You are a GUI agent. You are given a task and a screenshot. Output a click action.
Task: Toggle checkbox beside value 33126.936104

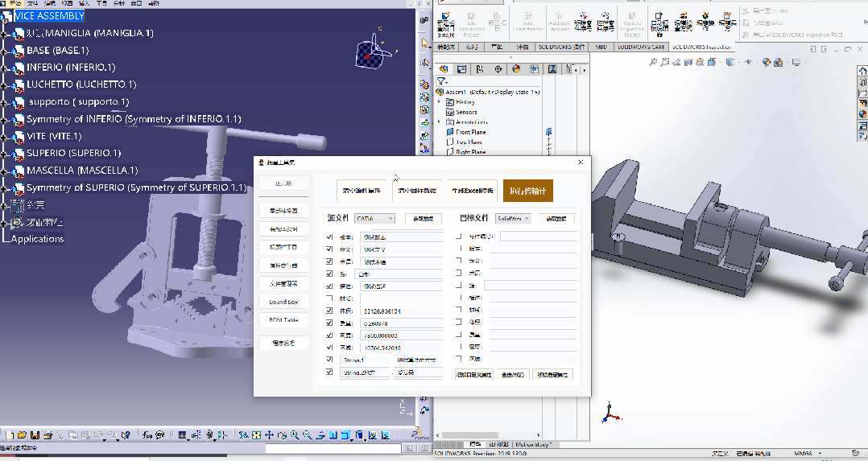pos(329,311)
